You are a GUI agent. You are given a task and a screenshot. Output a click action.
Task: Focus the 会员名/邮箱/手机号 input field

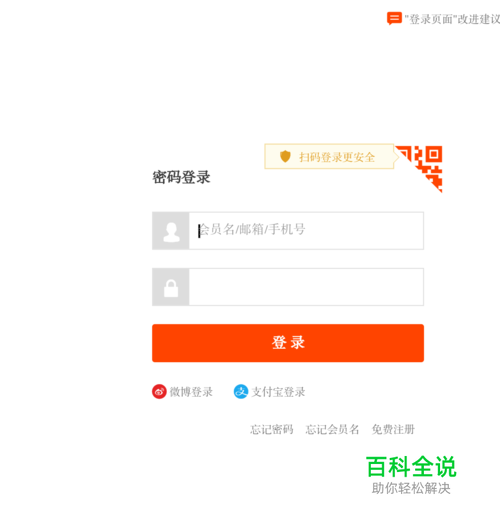306,231
